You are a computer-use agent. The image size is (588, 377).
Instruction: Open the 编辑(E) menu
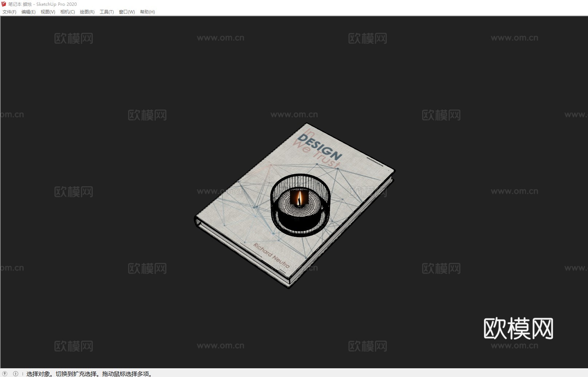point(28,12)
